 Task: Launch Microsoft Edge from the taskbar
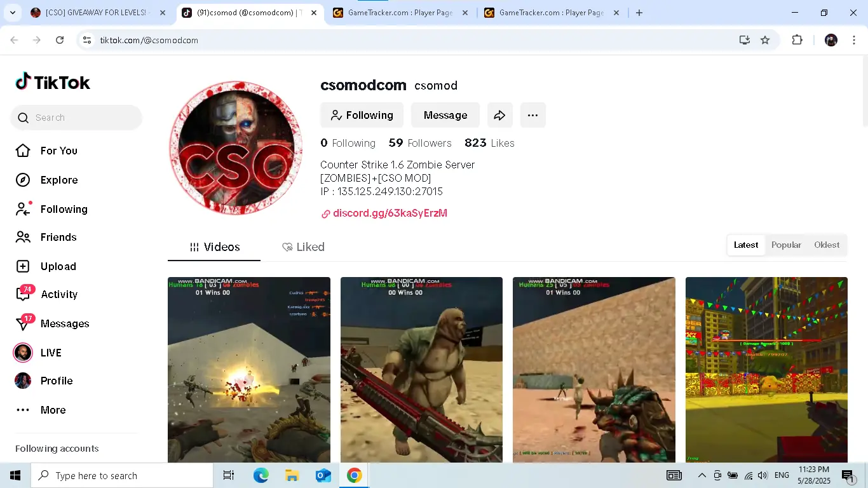(x=261, y=475)
